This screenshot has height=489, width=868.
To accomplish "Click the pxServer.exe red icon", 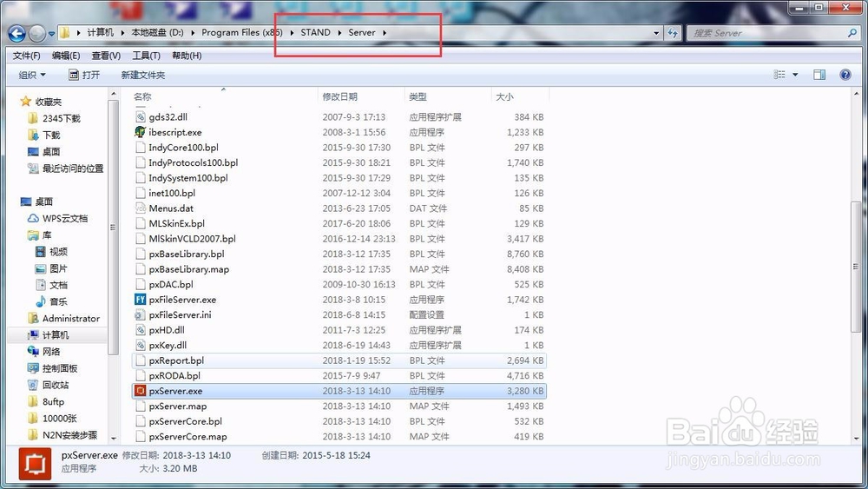I will tap(140, 391).
